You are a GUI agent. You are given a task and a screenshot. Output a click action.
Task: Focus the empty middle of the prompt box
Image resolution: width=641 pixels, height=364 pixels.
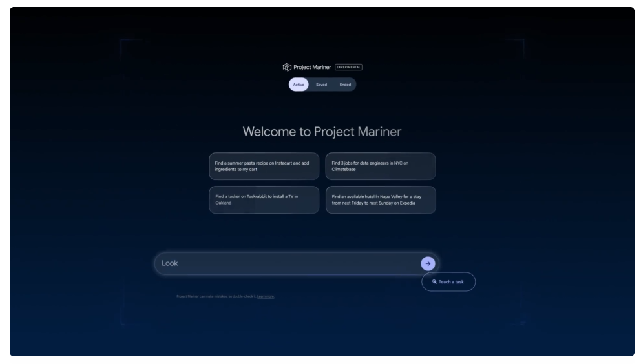point(291,263)
